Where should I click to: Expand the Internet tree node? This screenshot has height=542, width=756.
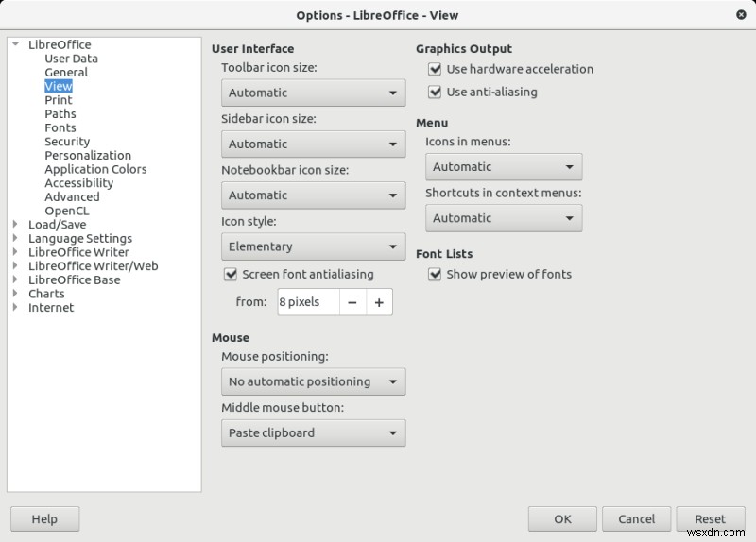15,307
